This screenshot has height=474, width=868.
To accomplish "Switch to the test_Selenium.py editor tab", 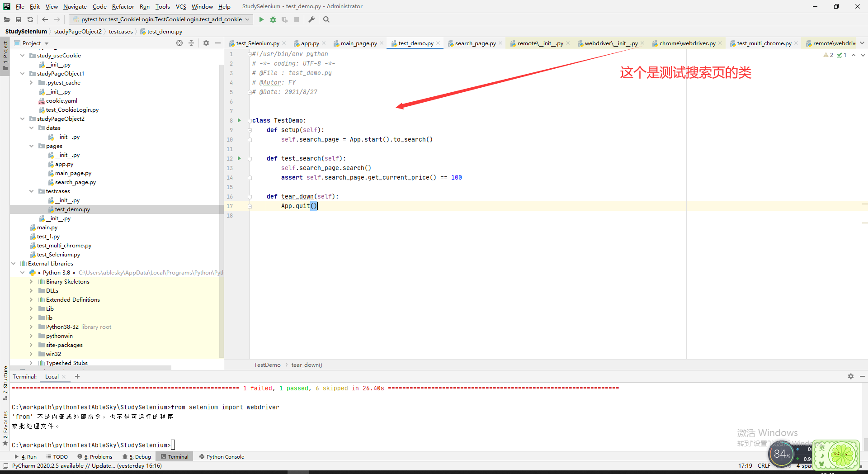I will [257, 43].
